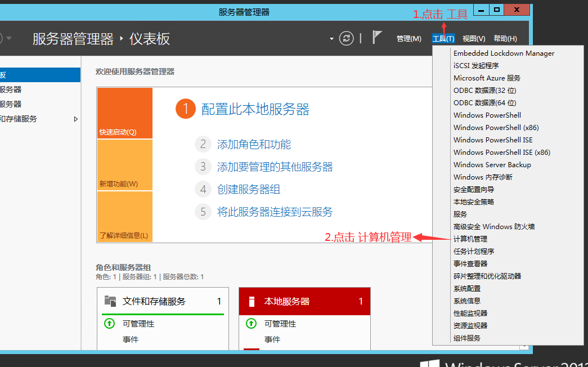
Task: Click green manageability status icon under 本地服务器
Action: [252, 324]
